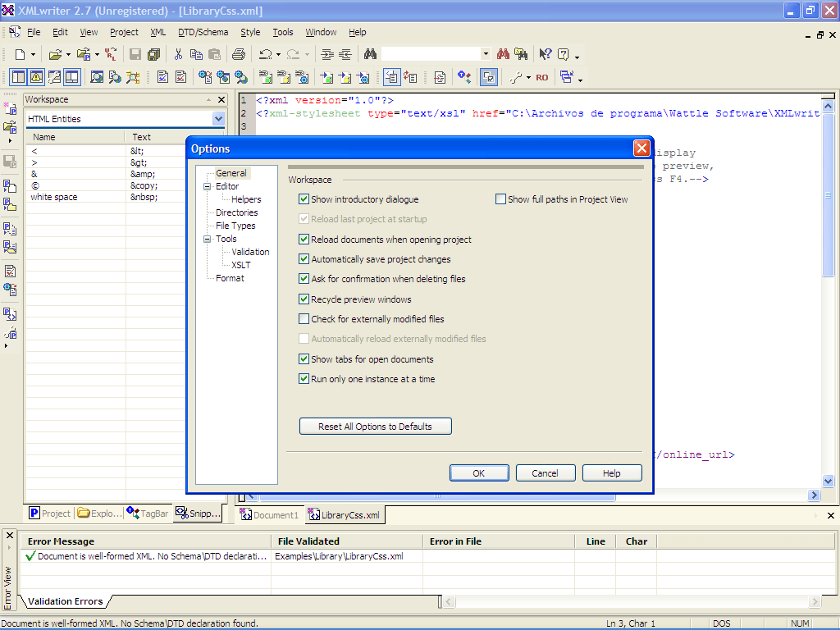Uncheck Recycle preview windows
The width and height of the screenshot is (840, 630).
304,299
